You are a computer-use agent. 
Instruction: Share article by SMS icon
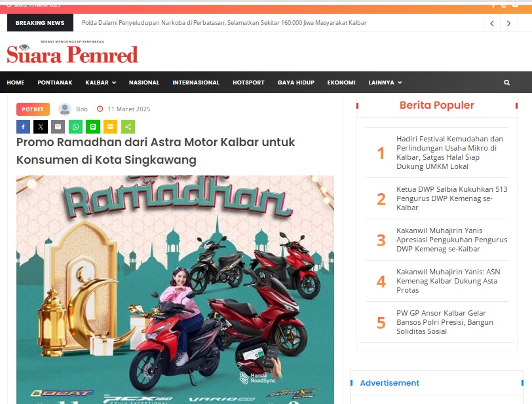pos(110,126)
